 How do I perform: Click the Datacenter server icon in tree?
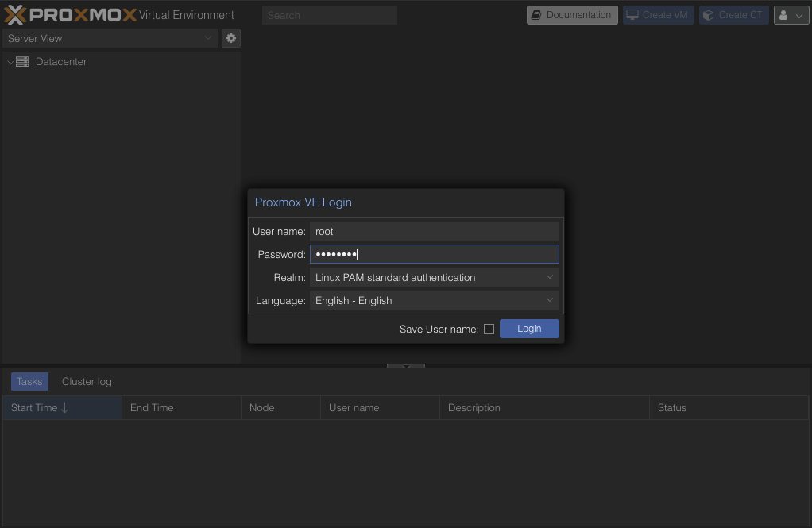point(22,62)
